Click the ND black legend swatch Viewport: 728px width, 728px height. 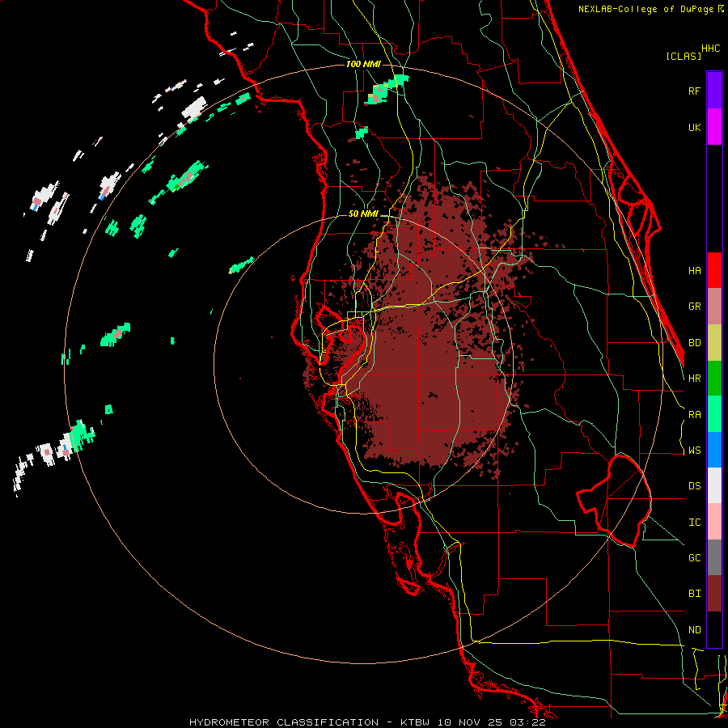coord(714,629)
